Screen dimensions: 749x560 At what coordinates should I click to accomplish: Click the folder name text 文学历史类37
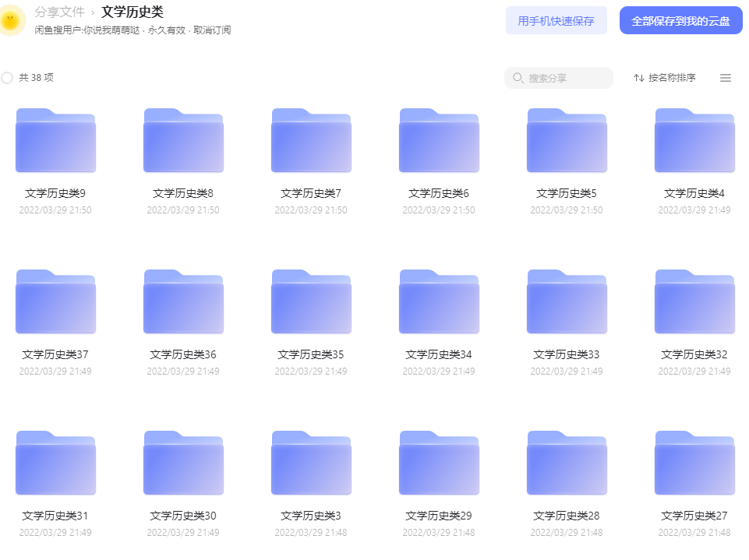55,354
